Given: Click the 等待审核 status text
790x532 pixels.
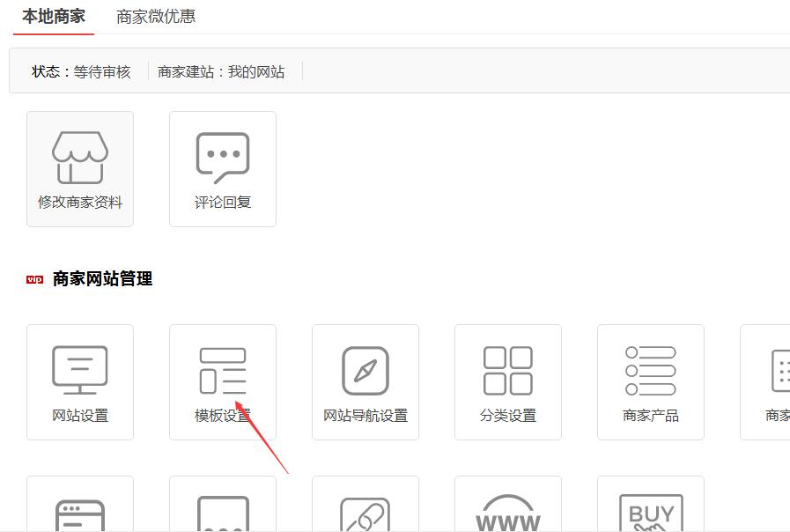Looking at the screenshot, I should click(102, 72).
